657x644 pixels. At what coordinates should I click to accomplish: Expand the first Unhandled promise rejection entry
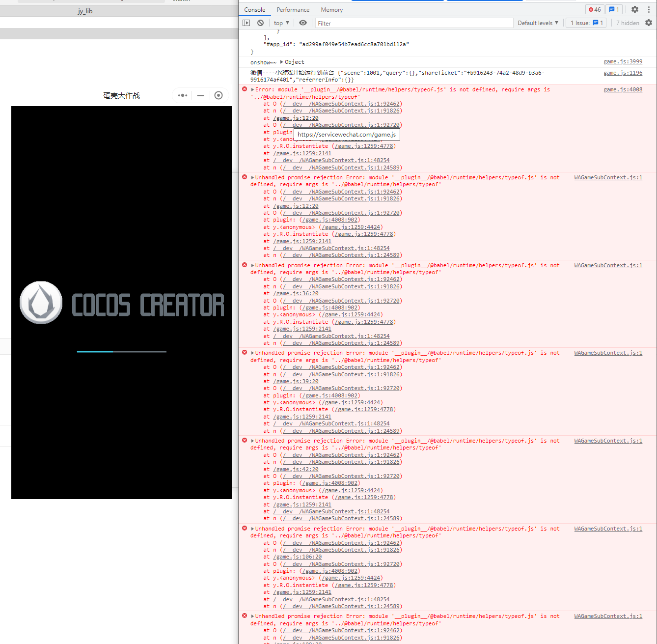tap(252, 178)
